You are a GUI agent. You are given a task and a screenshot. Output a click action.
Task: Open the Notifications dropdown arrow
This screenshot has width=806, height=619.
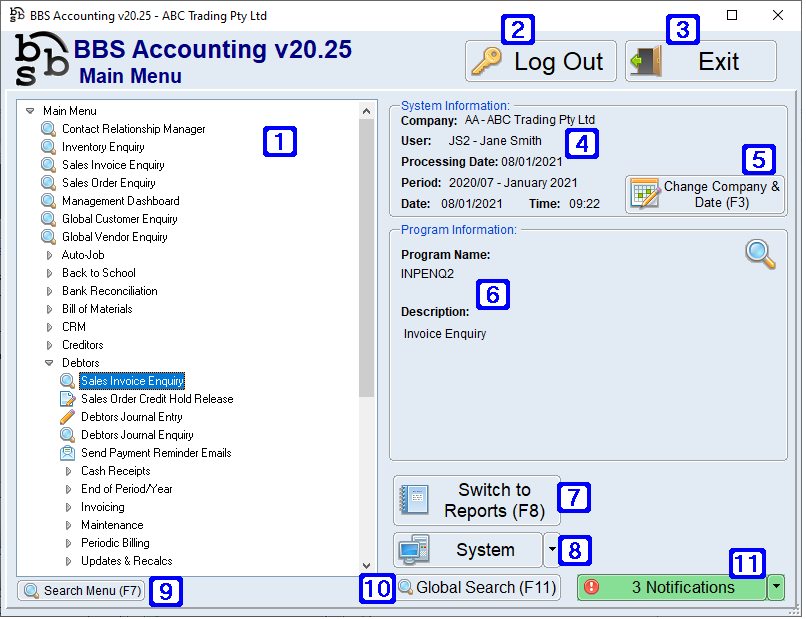(x=776, y=587)
